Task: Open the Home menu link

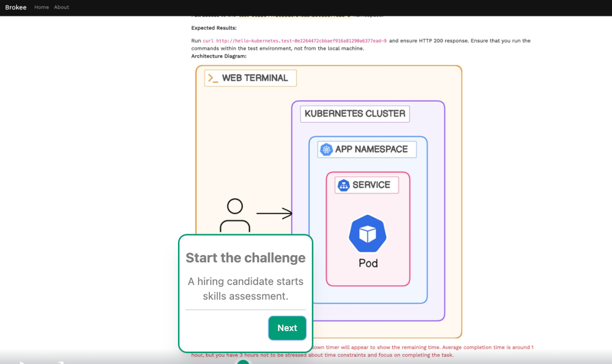Action: [x=42, y=7]
